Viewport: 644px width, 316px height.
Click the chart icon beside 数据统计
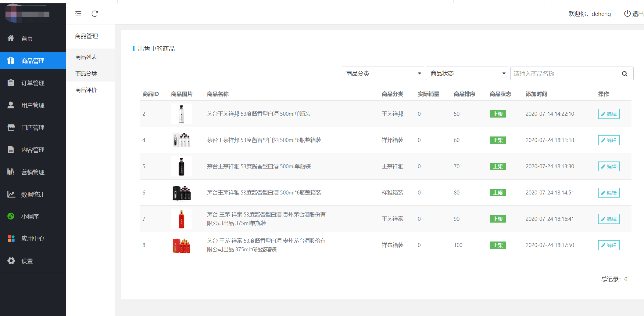pos(11,194)
